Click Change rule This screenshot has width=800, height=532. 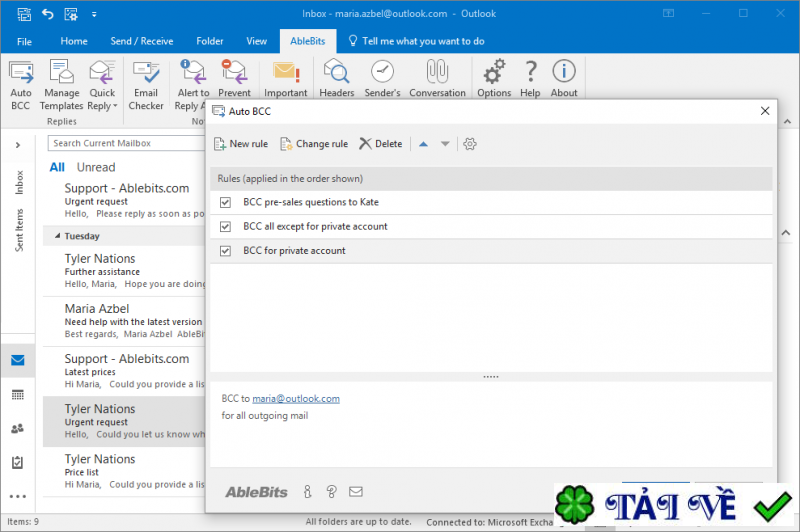(314, 144)
